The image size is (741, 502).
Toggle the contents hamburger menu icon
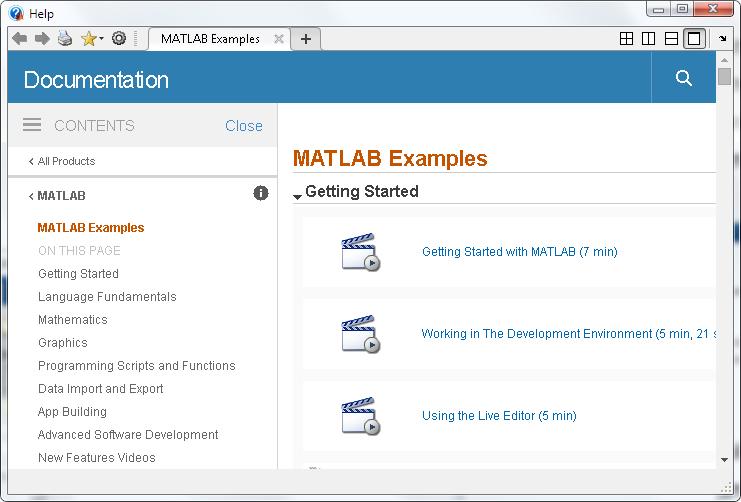tap(32, 125)
